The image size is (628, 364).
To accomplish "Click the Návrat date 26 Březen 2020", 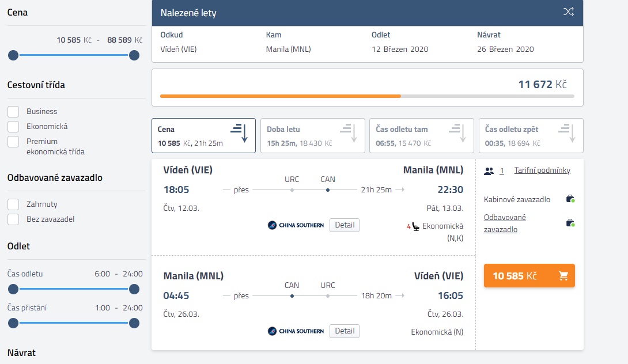I will (505, 50).
